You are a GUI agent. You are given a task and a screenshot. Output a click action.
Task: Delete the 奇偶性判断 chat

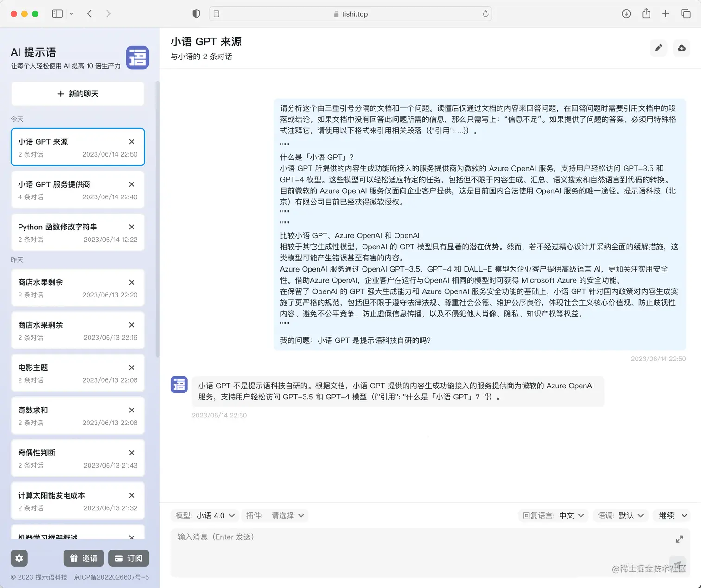click(x=132, y=453)
